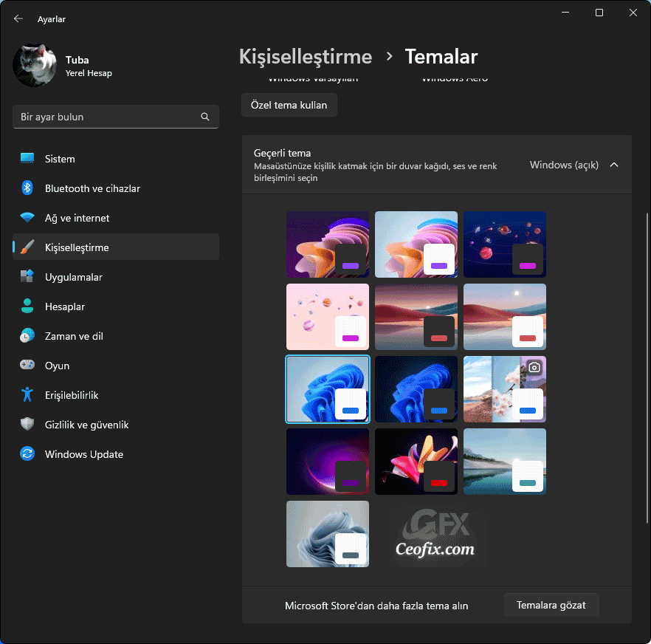
Task: Apply the pink planets theme
Action: pos(328,317)
